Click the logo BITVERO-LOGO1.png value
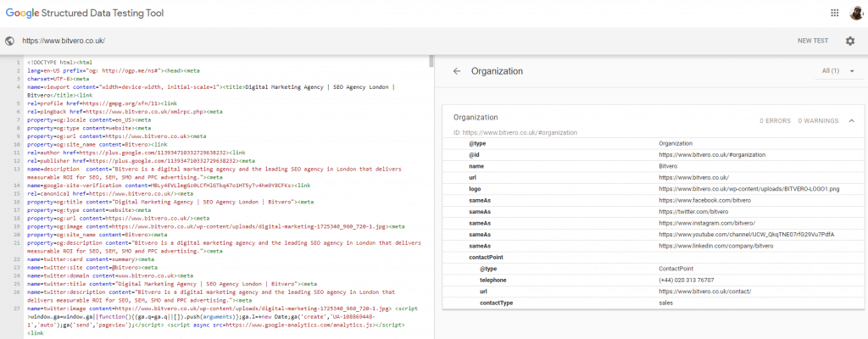The width and height of the screenshot is (868, 339). (749, 189)
